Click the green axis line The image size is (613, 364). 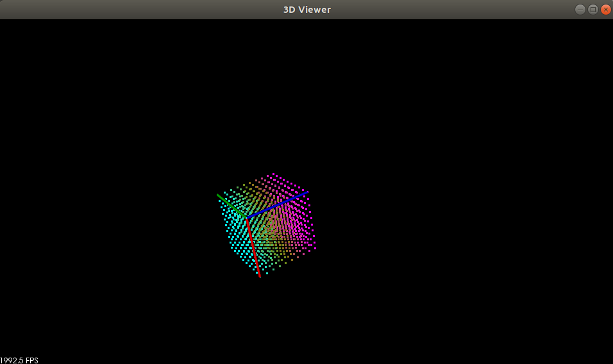(231, 206)
